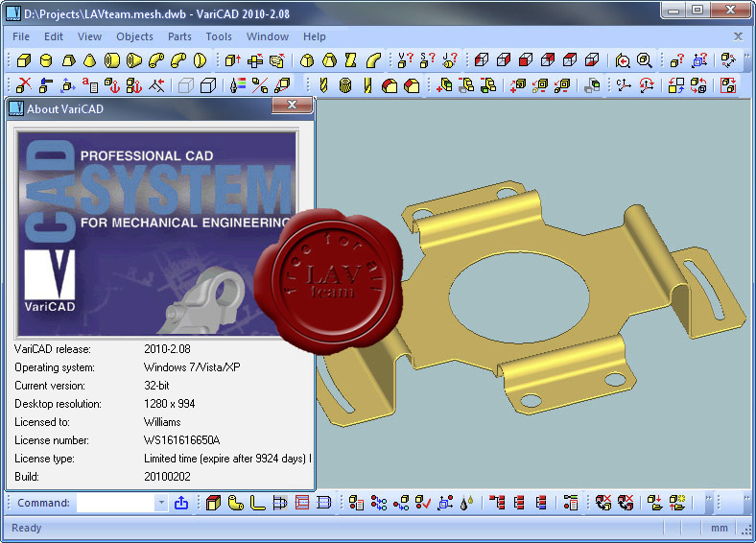756x543 pixels.
Task: Click the Z-shaped solid icon
Action: pos(351,60)
